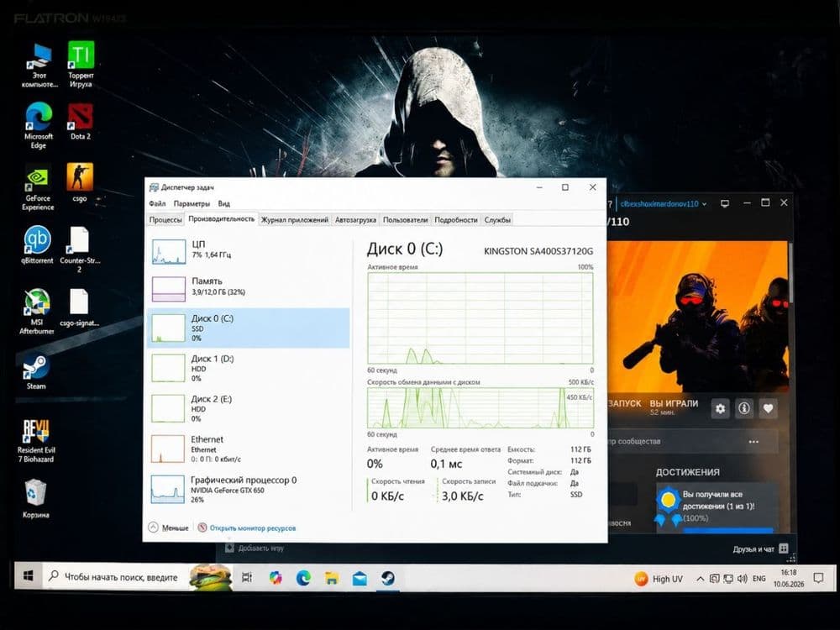Open the game info icon in Steam
Screen dimensions: 840x630
point(743,408)
